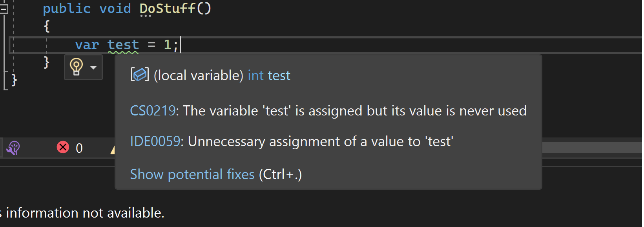Click the DoStuff method name
The image size is (644, 227).
(168, 9)
